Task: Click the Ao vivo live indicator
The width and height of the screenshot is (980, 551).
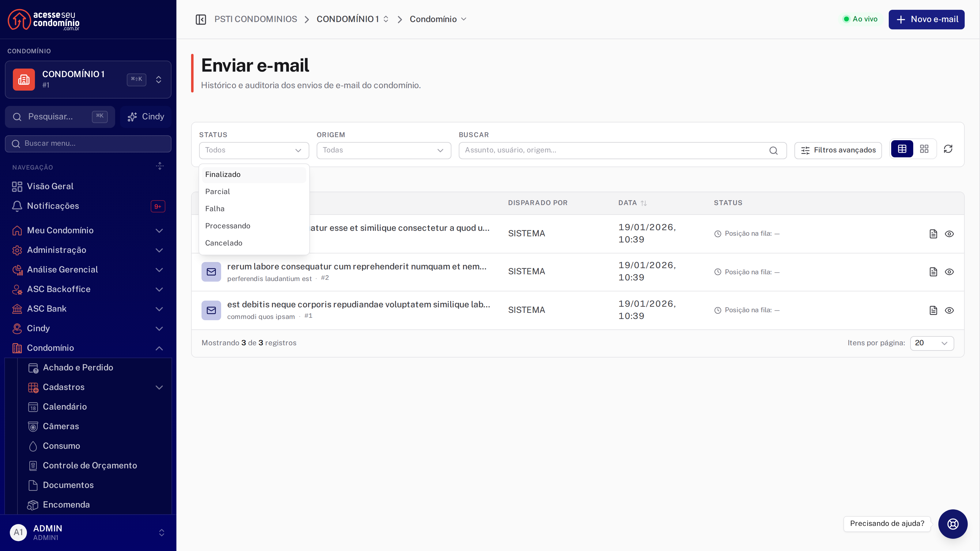Action: point(860,19)
